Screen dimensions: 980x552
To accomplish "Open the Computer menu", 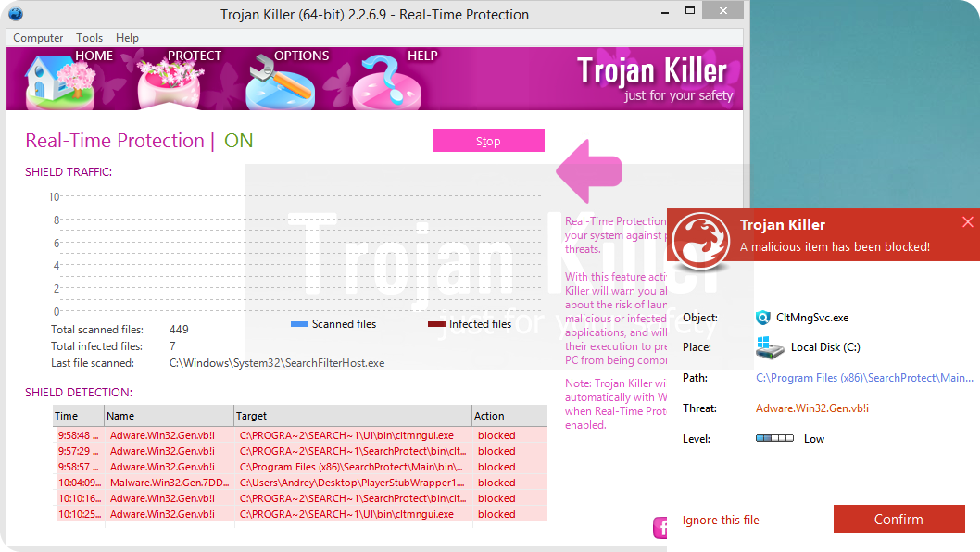I will (x=38, y=38).
